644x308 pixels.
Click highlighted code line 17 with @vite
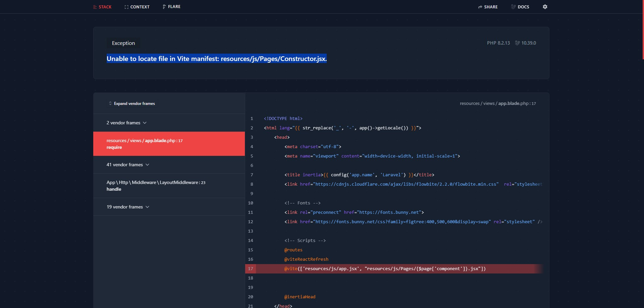click(x=394, y=269)
